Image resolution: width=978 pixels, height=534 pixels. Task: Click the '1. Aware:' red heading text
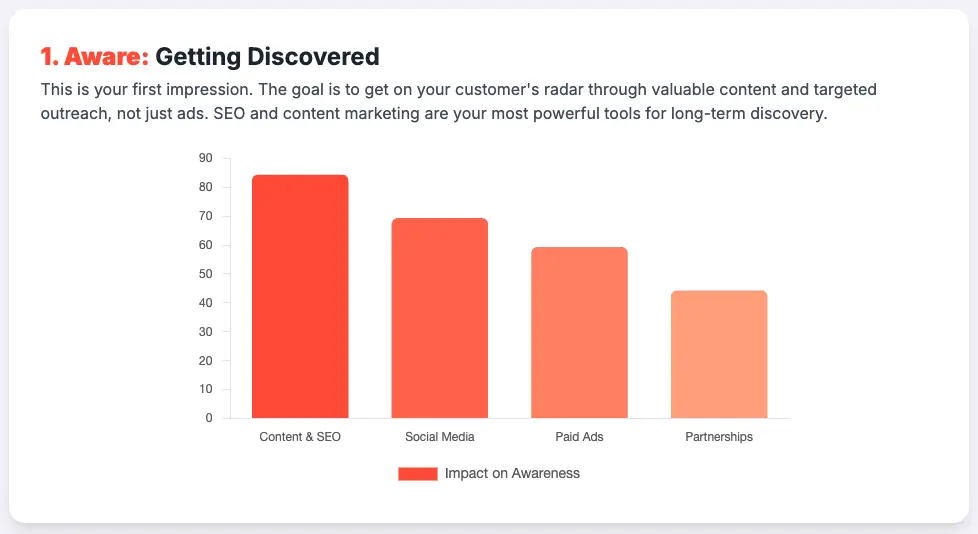point(95,57)
